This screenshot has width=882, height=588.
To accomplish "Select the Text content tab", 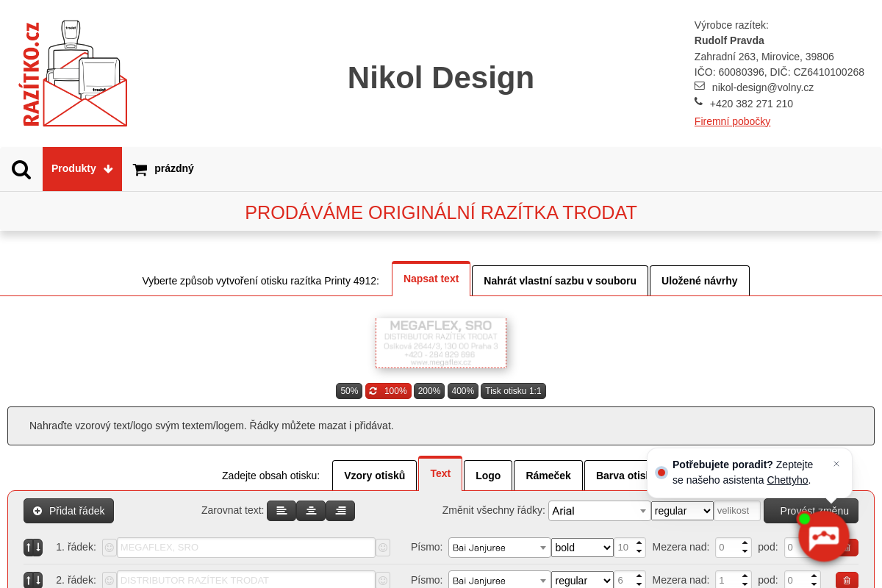I will click(x=440, y=473).
